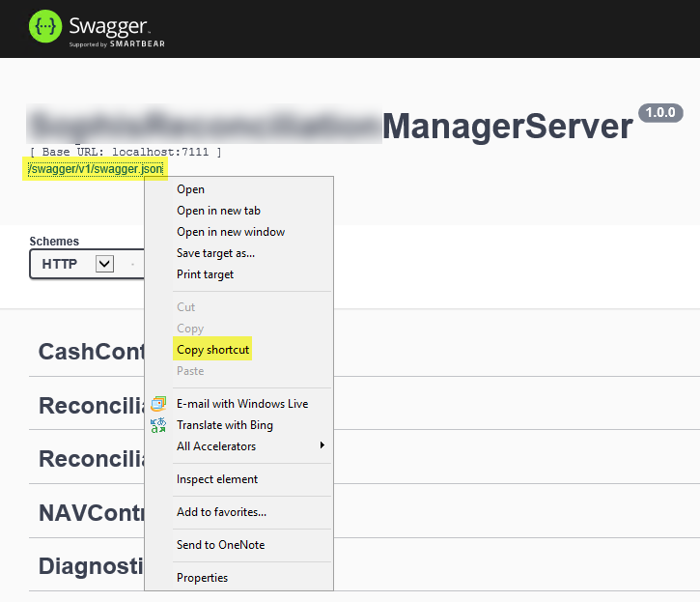Screen dimensions: 700x602
Task: Expand the Diagnosti section heading
Action: tap(91, 566)
